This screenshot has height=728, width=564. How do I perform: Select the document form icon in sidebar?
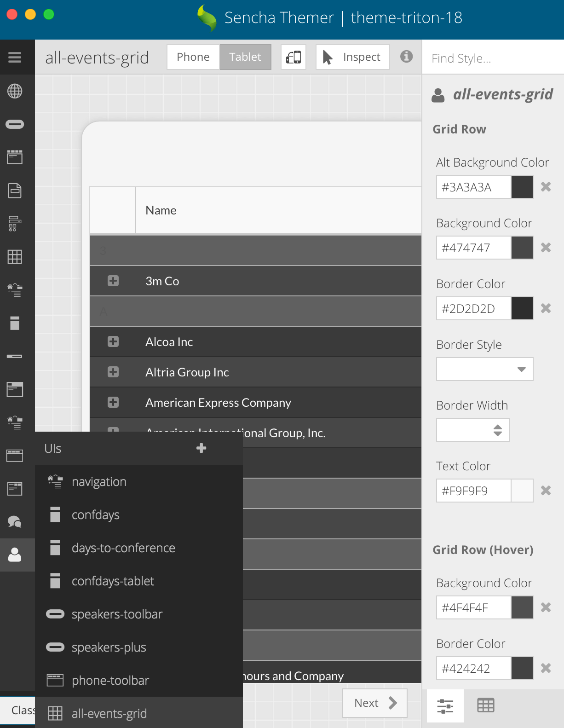point(15,191)
